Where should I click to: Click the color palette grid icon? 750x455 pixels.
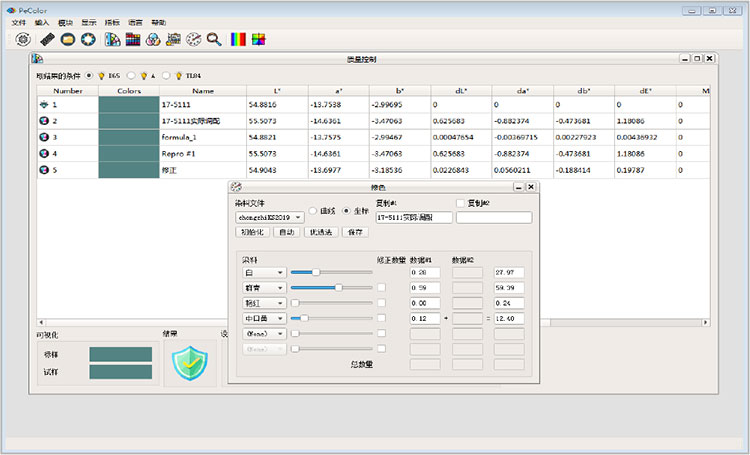pyautogui.click(x=132, y=40)
